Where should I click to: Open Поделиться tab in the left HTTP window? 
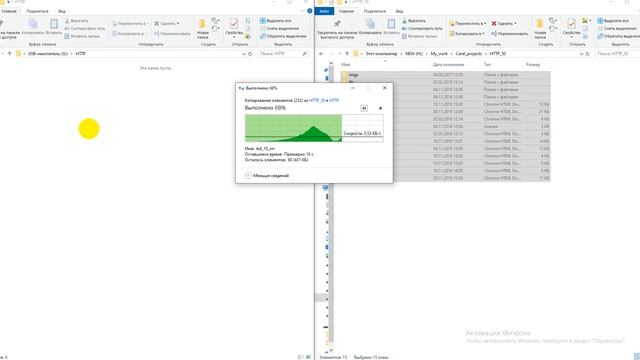[37, 11]
